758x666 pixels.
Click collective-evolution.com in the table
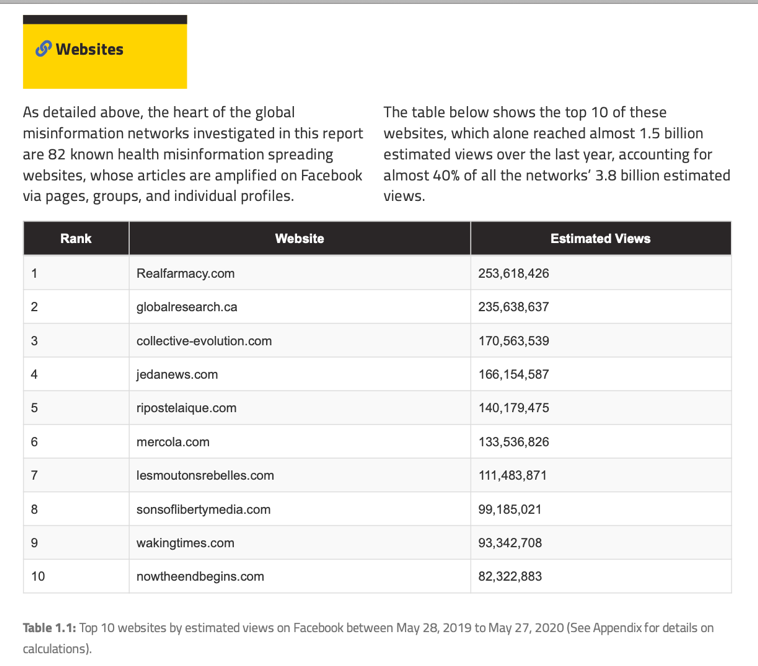[204, 341]
